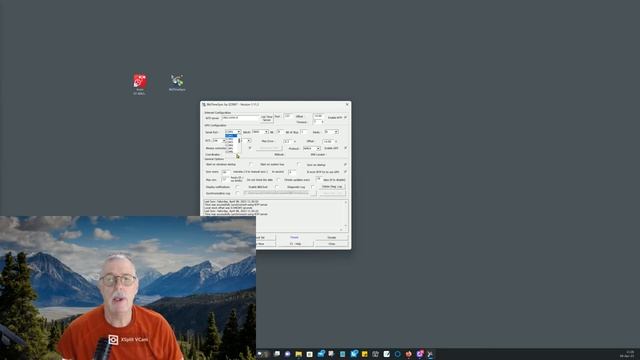
Task: Enable the Diagnostic Log checkbox
Action: tap(313, 187)
